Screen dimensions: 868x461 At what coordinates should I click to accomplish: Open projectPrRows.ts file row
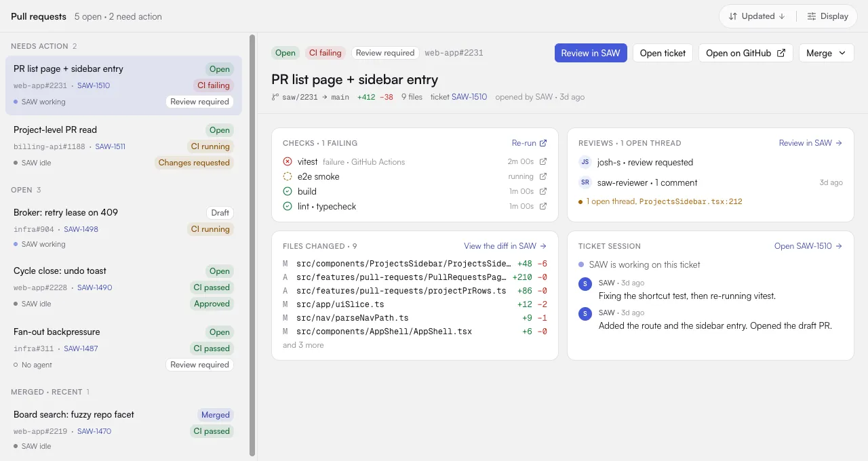[415, 291]
